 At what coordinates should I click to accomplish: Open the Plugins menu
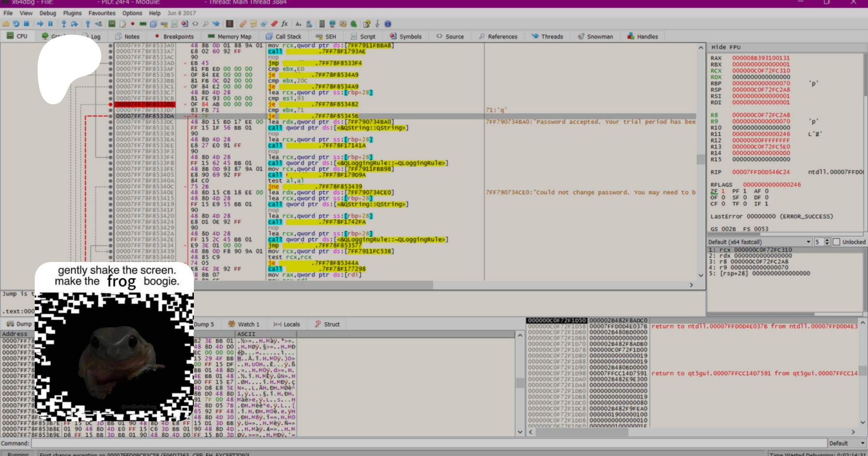point(72,13)
